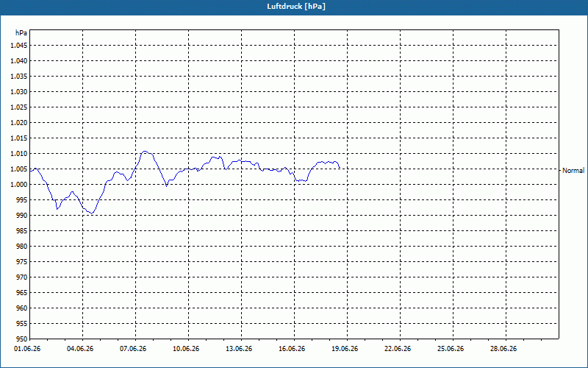Screen dimensions: 588x368
Task: Select the 1.015 y-axis value
Action: [19, 138]
